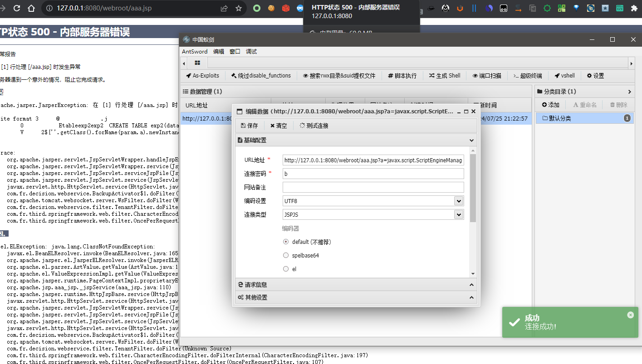
Task: Open the 端口扫描 port scanner
Action: coord(487,76)
